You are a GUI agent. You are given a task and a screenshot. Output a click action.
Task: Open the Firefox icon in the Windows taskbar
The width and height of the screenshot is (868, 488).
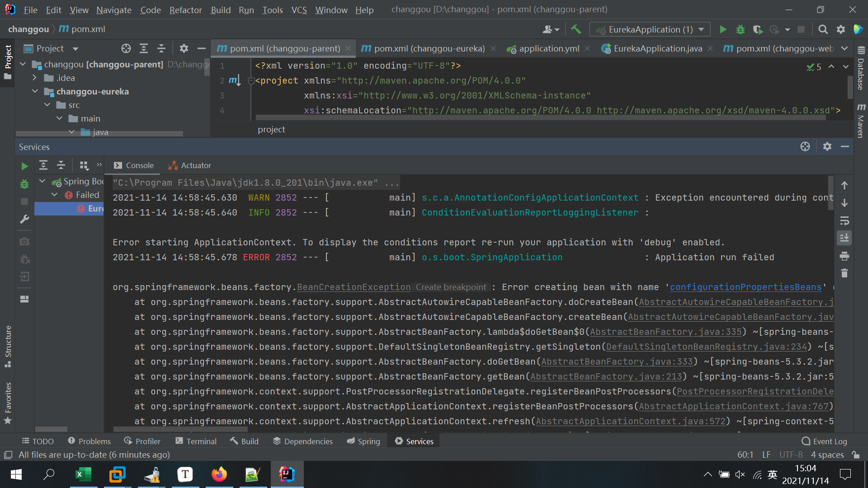(219, 474)
